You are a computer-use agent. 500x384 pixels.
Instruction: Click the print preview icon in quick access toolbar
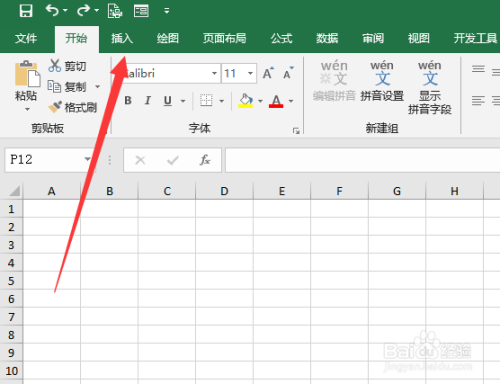115,11
